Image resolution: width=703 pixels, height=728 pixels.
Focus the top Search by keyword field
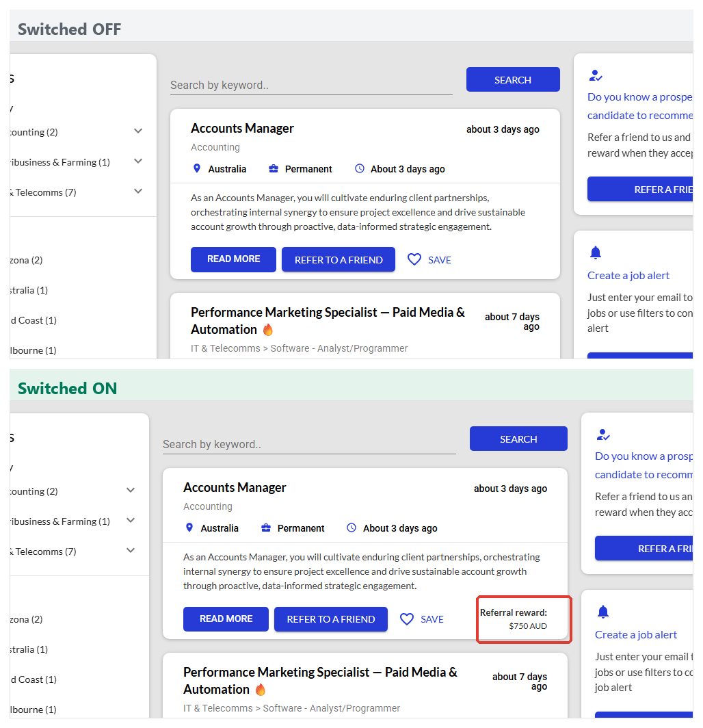point(311,86)
